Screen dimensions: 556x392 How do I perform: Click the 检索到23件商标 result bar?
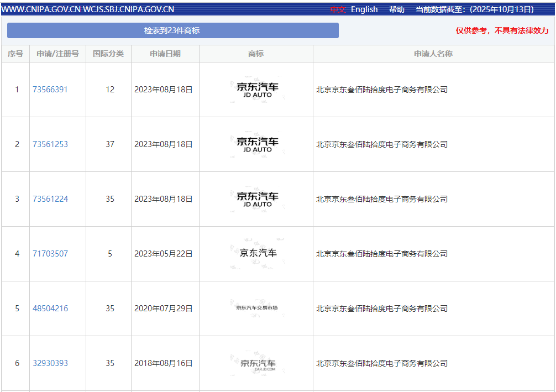tap(172, 30)
